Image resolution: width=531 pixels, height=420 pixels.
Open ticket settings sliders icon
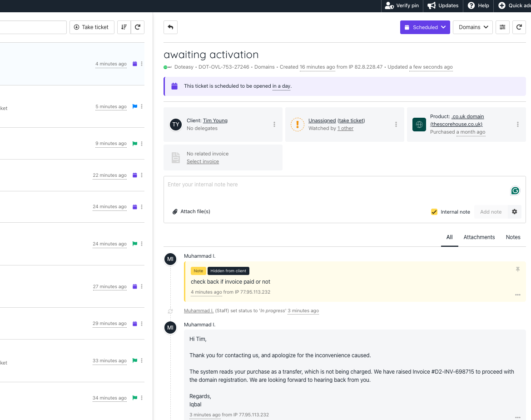502,27
